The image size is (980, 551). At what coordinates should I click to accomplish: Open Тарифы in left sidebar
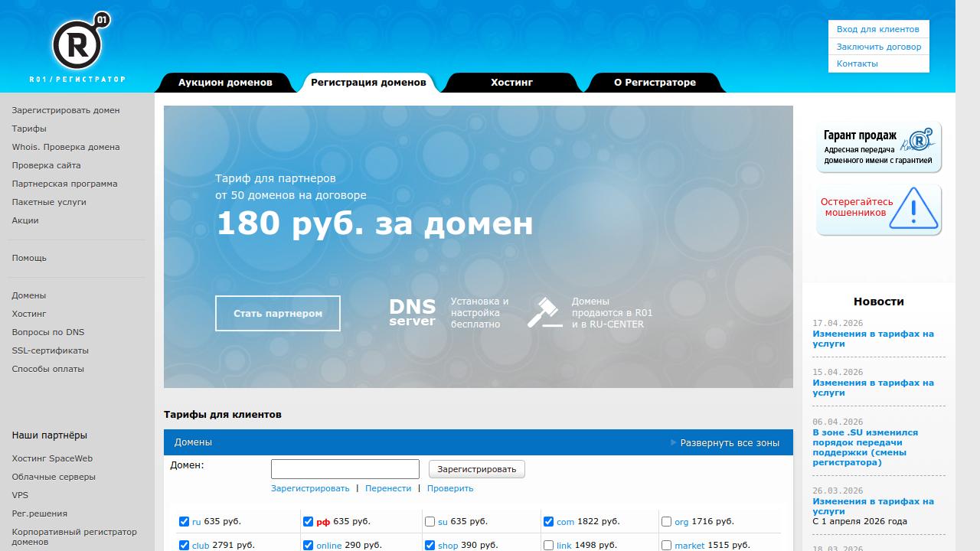pyautogui.click(x=29, y=129)
